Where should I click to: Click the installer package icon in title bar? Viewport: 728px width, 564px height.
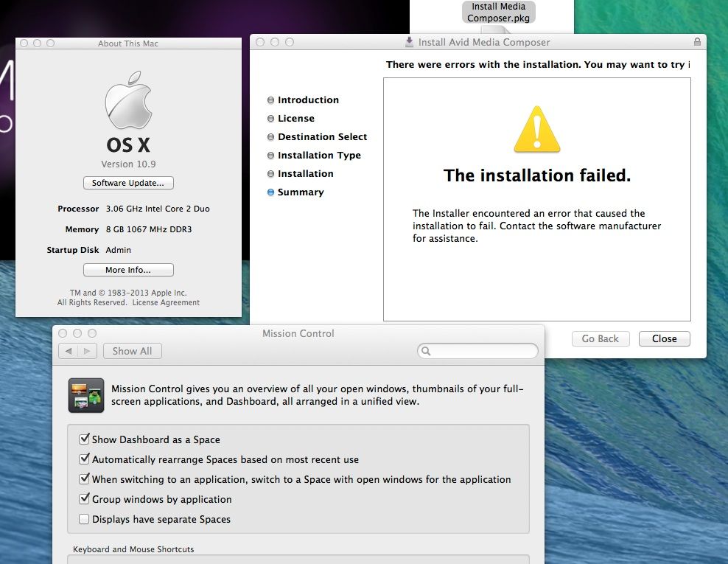(409, 42)
